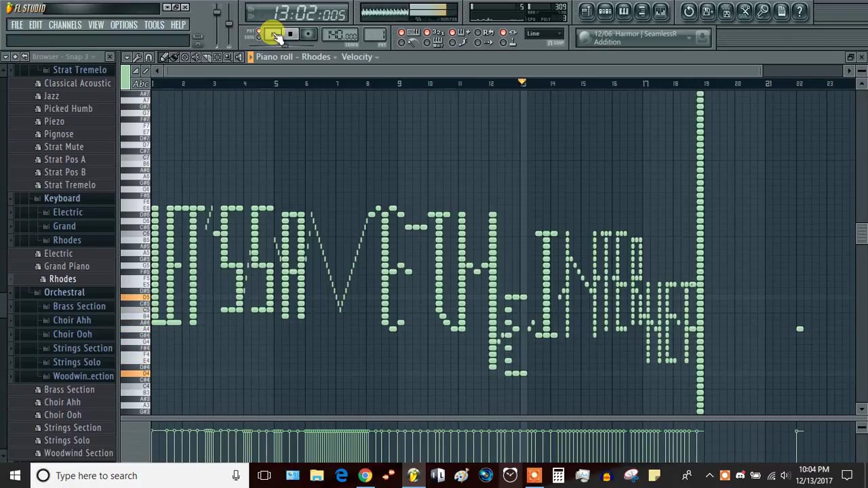The height and width of the screenshot is (488, 868).
Task: Click the Stop transport button
Action: tap(290, 34)
